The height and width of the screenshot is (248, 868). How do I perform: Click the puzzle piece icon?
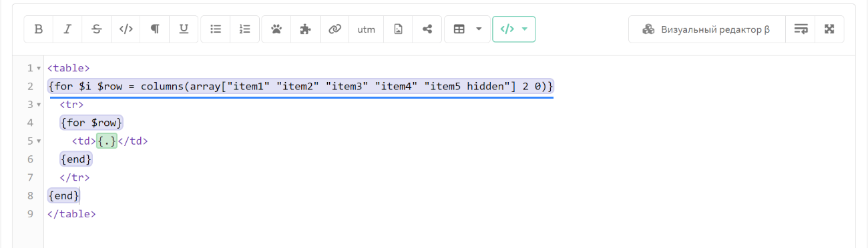306,29
